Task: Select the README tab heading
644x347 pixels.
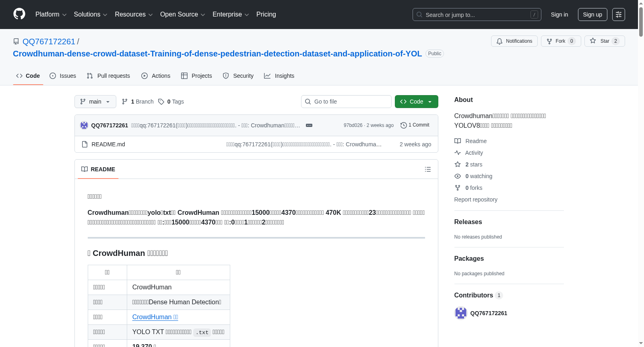Action: (98, 169)
